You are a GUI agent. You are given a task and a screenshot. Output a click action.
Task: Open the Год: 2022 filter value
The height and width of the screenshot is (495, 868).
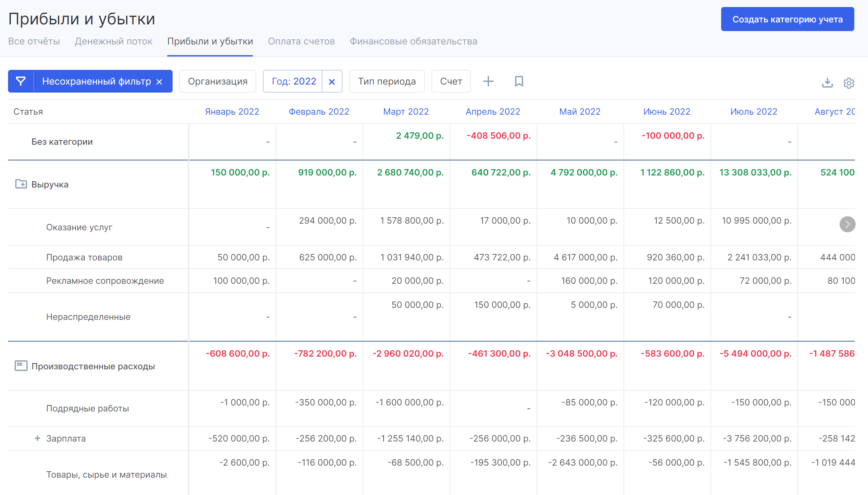(x=294, y=81)
